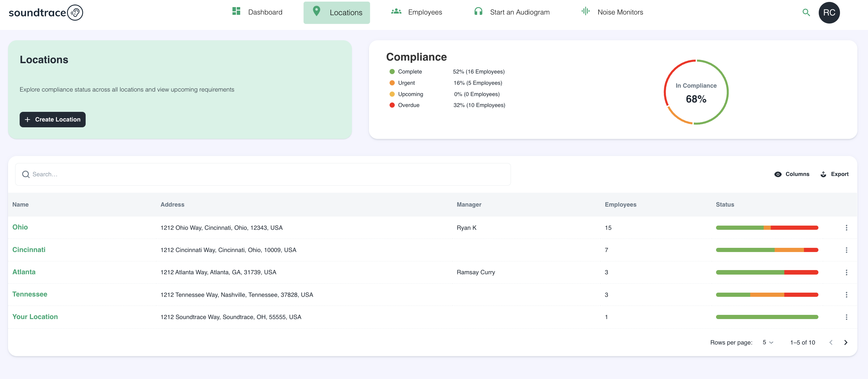Go to the next table page

coord(845,342)
